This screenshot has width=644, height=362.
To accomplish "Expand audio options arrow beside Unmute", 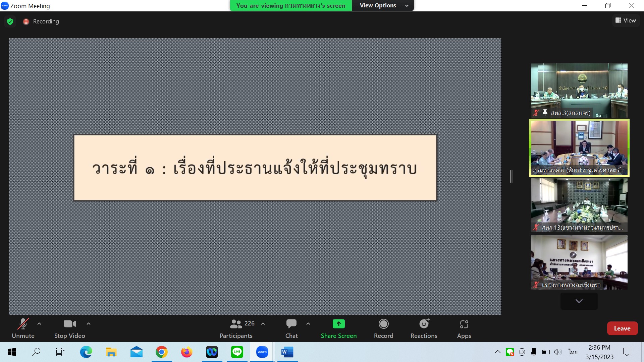I will point(39,324).
